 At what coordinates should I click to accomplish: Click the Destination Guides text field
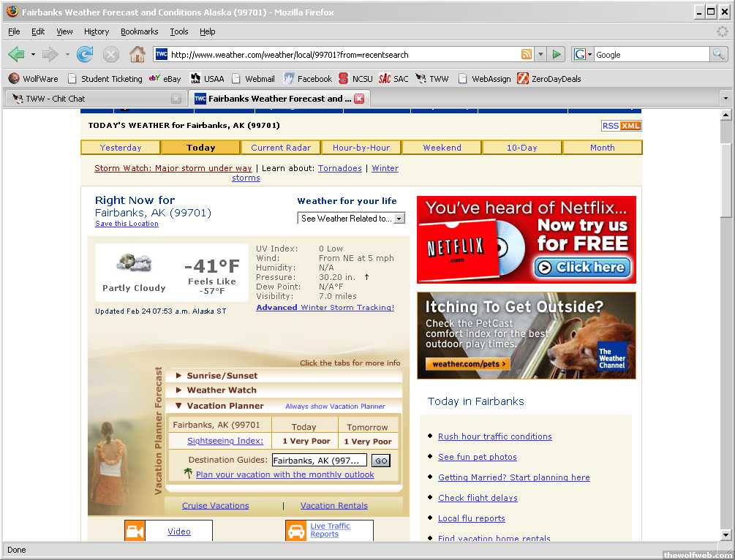click(319, 461)
